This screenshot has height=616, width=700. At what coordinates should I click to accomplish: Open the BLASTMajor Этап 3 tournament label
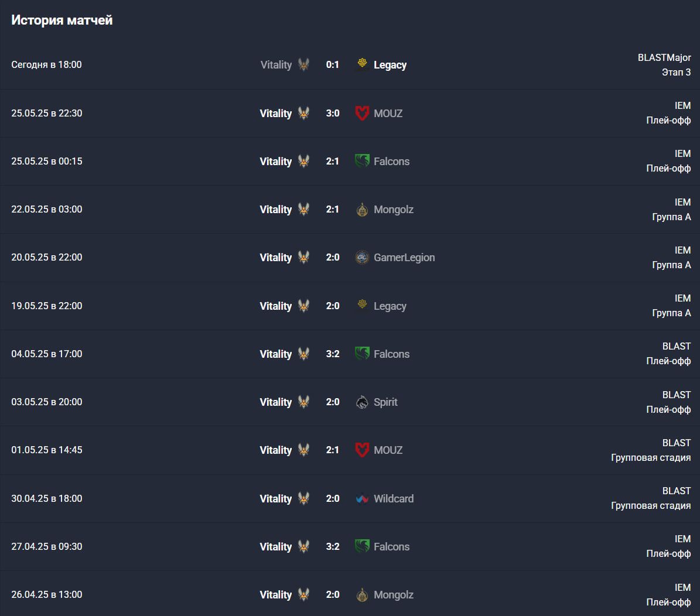point(664,65)
